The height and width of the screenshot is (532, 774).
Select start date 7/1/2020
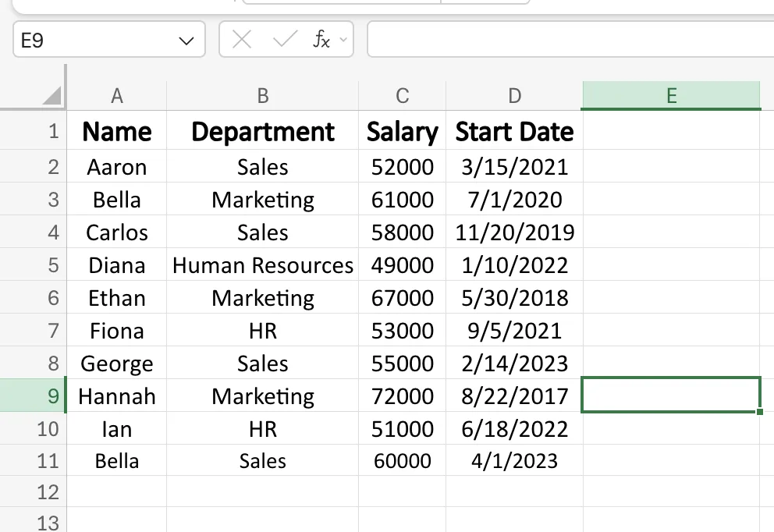click(x=514, y=200)
